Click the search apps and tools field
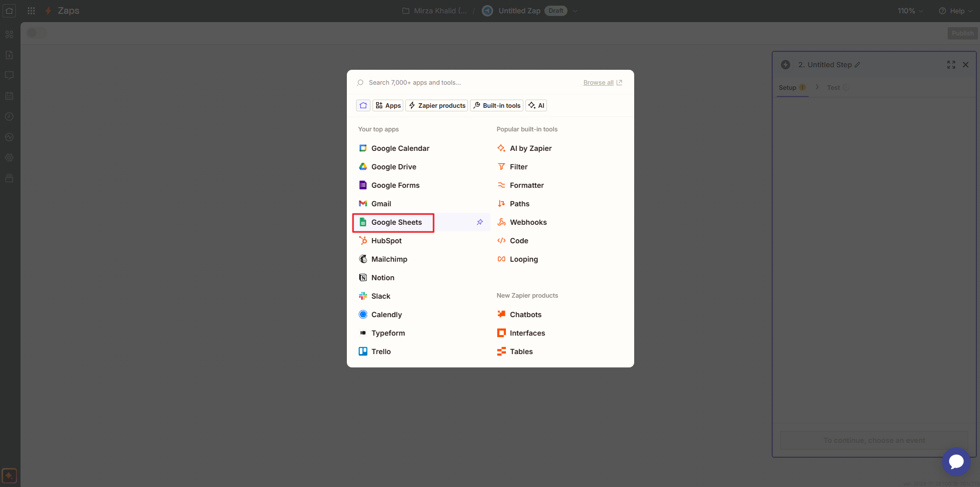Screen dimensions: 980x487 click(462, 83)
